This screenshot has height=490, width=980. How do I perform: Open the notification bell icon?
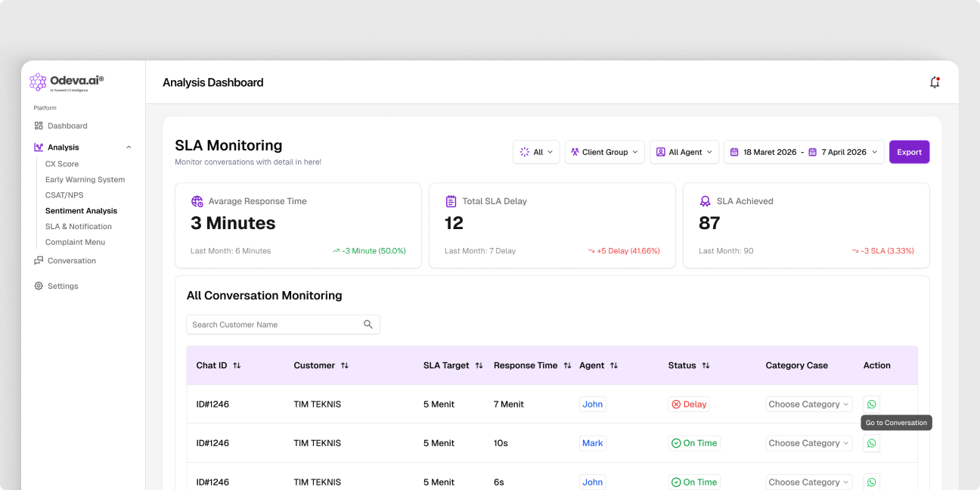(x=935, y=82)
